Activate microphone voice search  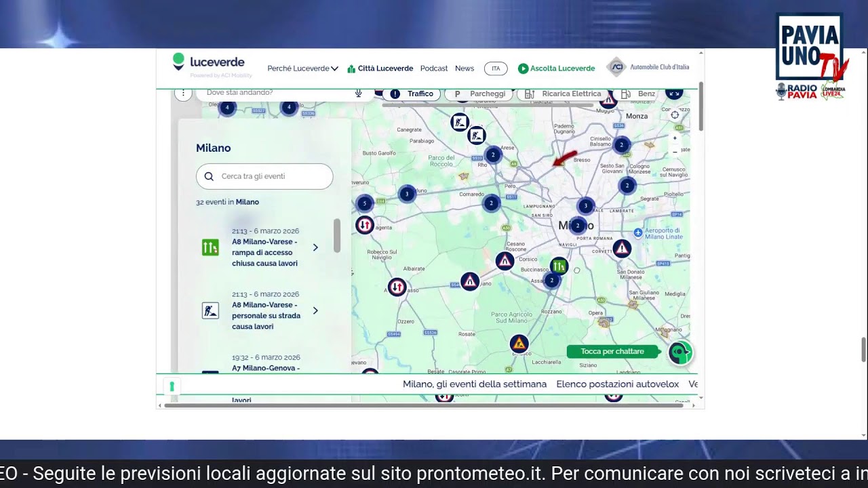(359, 93)
